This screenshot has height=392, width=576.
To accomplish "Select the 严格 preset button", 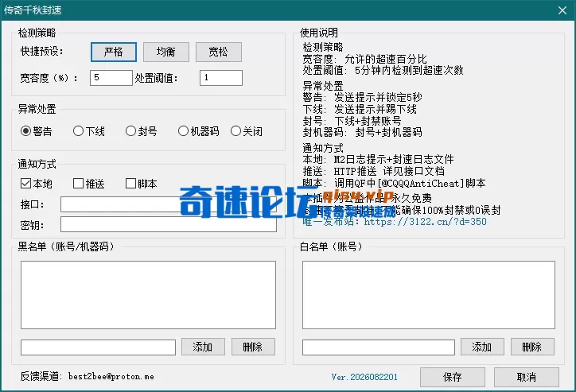I will tap(114, 52).
